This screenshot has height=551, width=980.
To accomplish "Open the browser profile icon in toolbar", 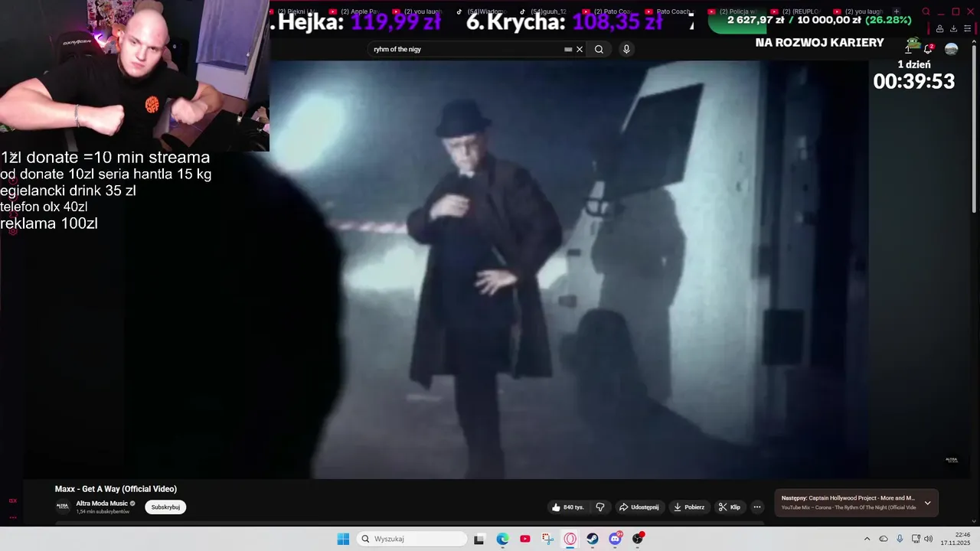I will (939, 29).
